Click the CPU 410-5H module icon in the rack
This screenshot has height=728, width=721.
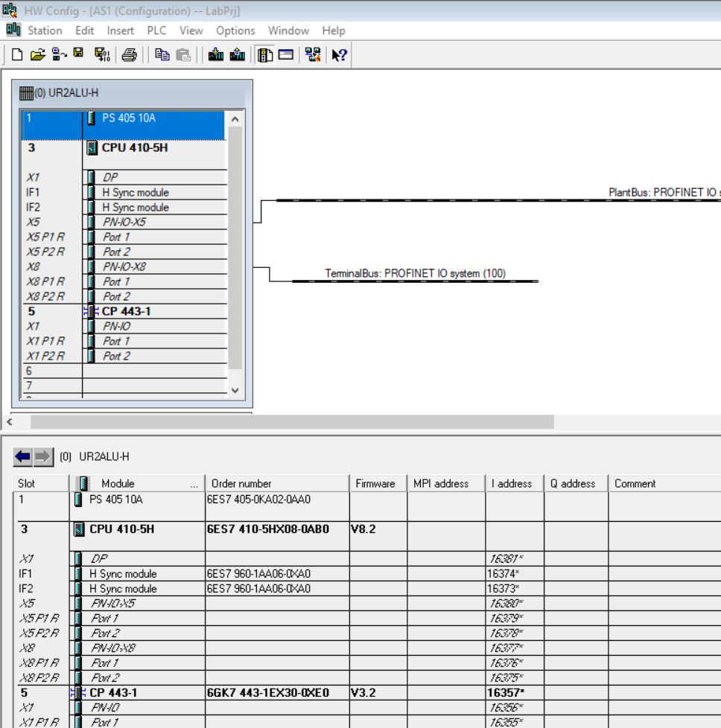pos(92,148)
